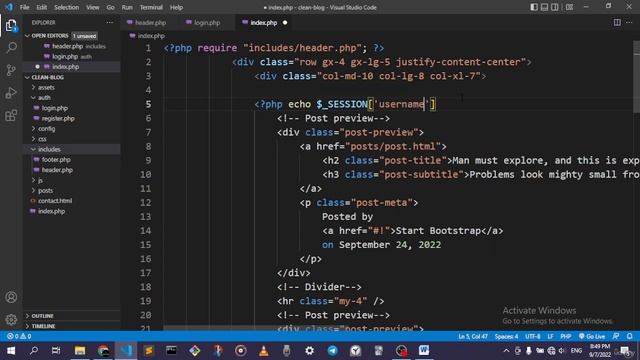Open the Accounts menu icon
Image resolution: width=640 pixels, height=360 pixels.
pyautogui.click(x=11, y=297)
